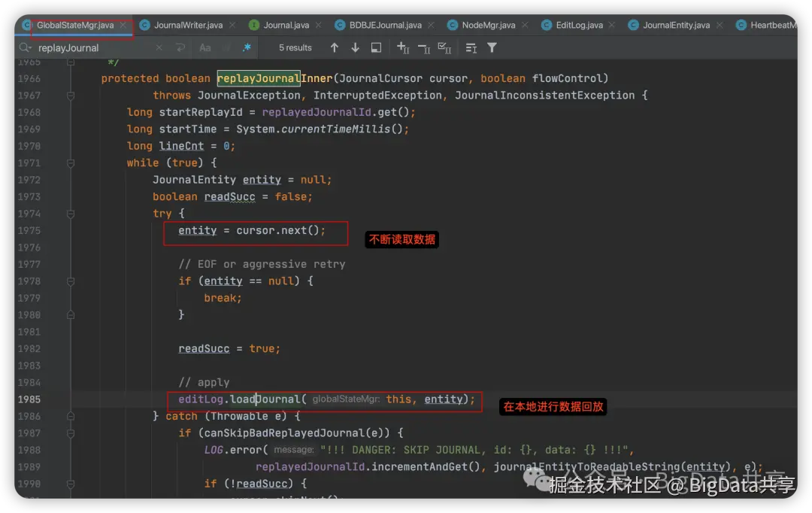Click the BDBJEJournal.java class file icon
This screenshot has height=513, width=812.
pyautogui.click(x=340, y=25)
